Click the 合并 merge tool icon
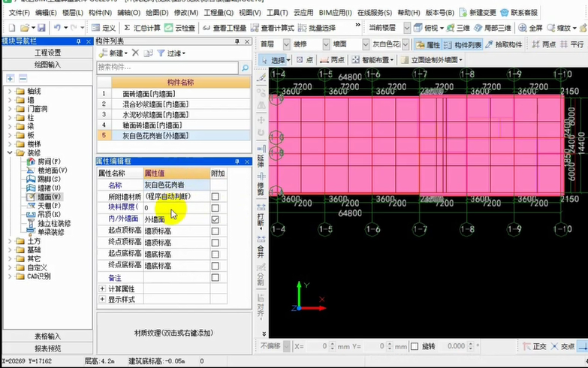 [261, 246]
